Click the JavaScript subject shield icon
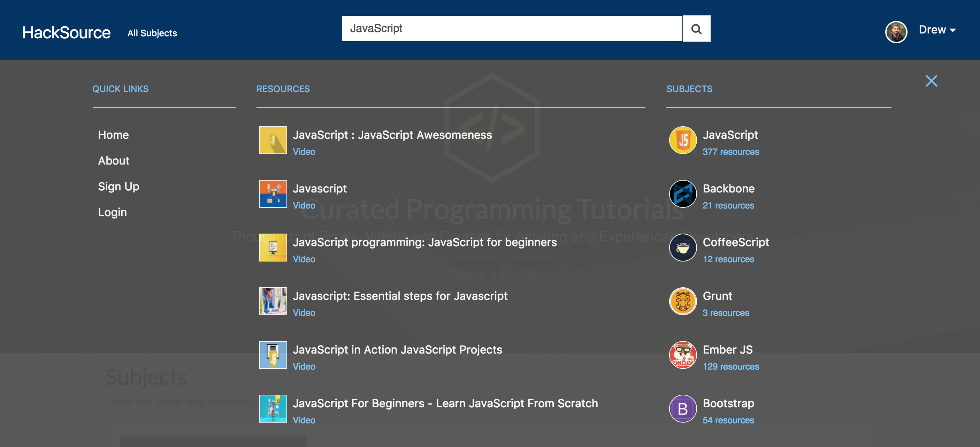 682,140
